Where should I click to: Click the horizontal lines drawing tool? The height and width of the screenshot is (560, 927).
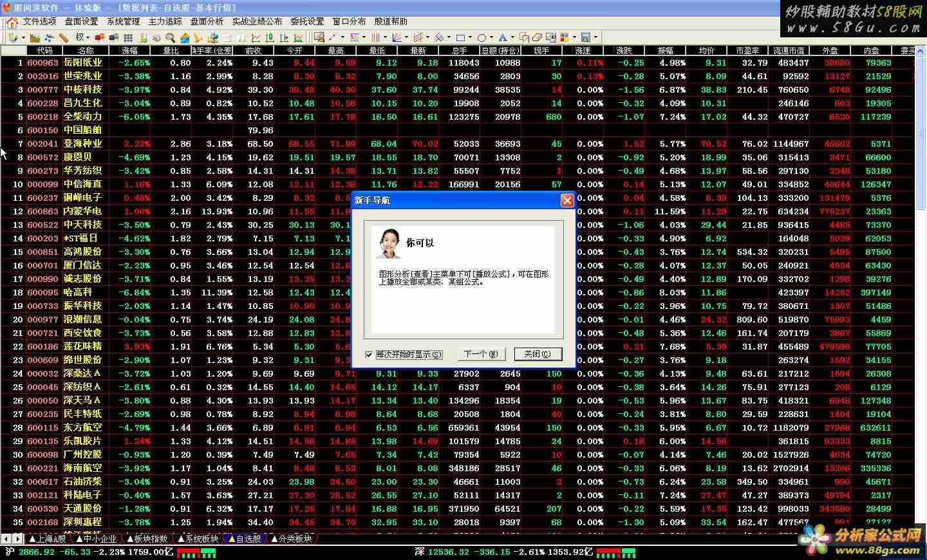(x=355, y=37)
